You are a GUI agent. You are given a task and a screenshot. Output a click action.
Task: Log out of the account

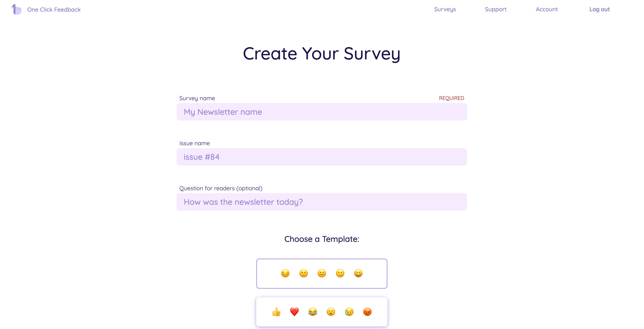[599, 9]
